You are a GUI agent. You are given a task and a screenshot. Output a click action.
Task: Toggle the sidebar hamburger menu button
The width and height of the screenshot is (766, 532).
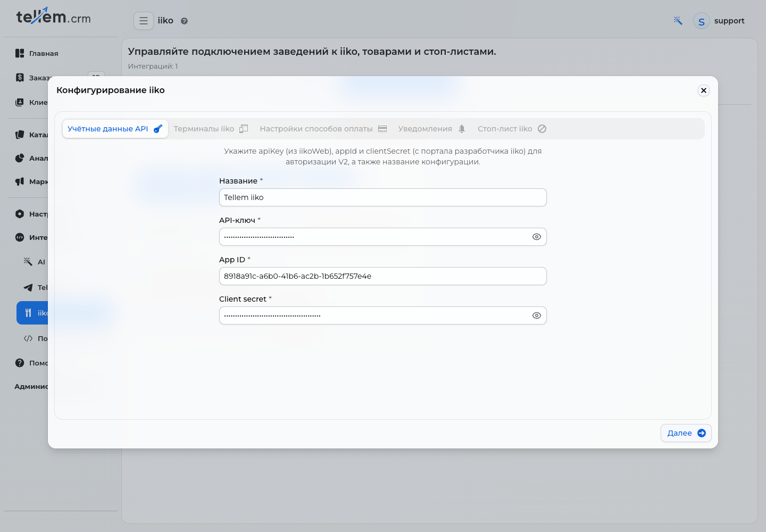click(144, 21)
